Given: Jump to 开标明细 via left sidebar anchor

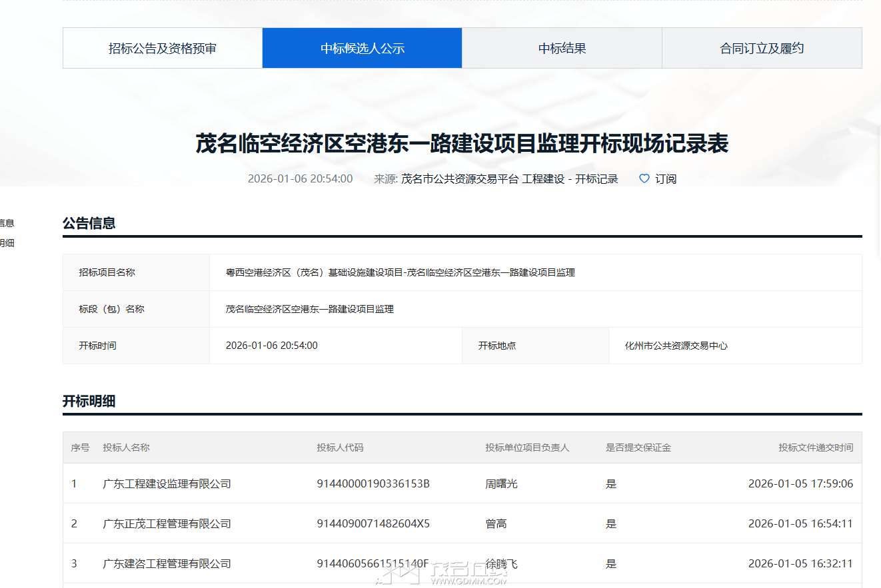Looking at the screenshot, I should (x=7, y=243).
